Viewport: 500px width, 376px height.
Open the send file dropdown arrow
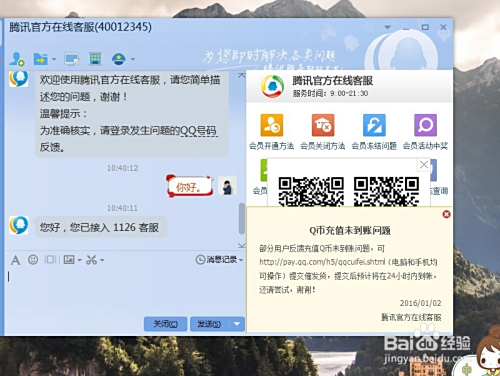pos(54,59)
